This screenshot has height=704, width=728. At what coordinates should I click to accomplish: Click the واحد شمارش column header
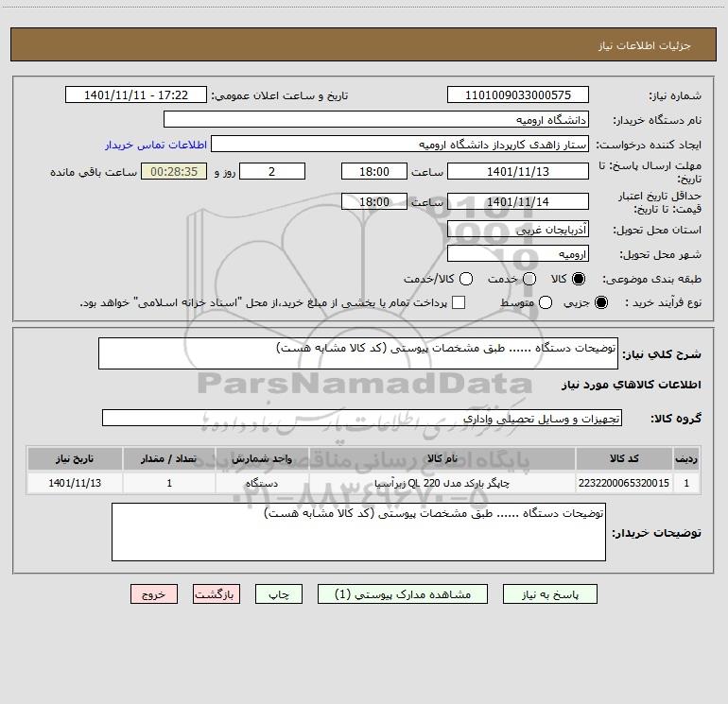pyautogui.click(x=262, y=458)
